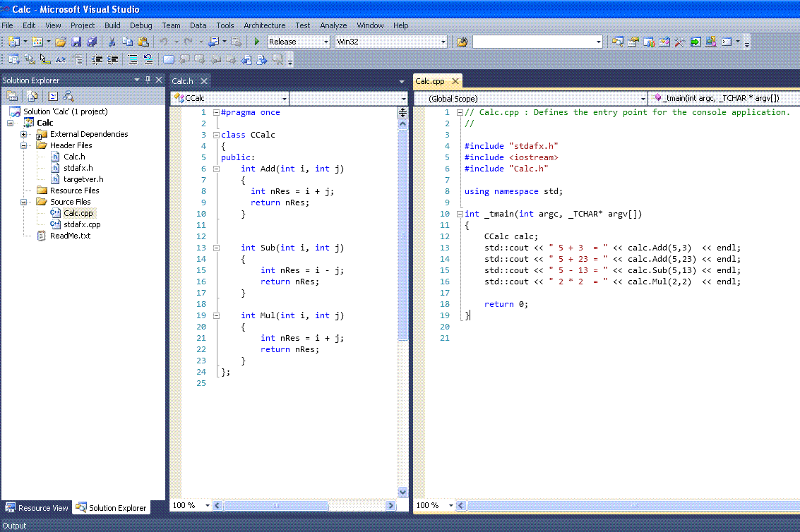800x532 pixels.
Task: Comment out the selected lines icon
Action: [x=133, y=60]
